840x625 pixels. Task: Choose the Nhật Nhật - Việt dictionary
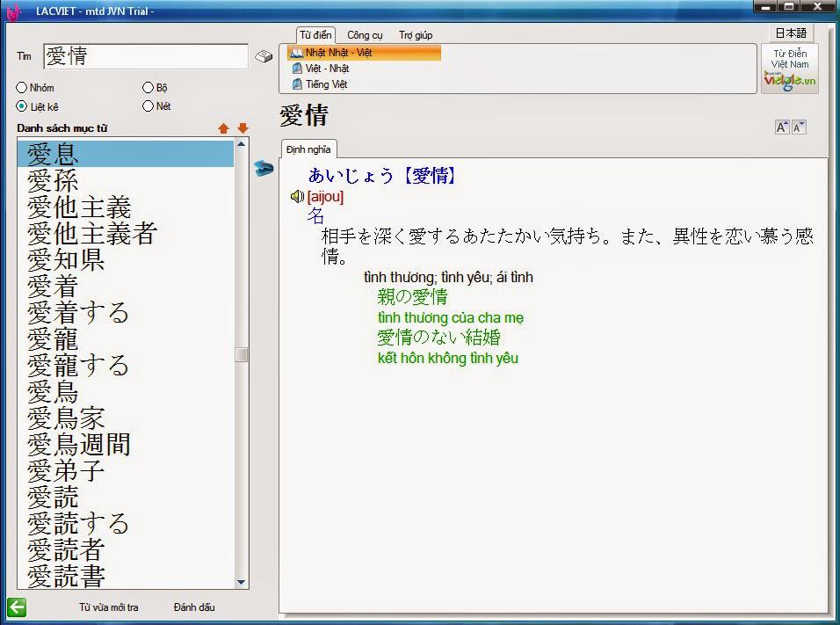coord(364,53)
